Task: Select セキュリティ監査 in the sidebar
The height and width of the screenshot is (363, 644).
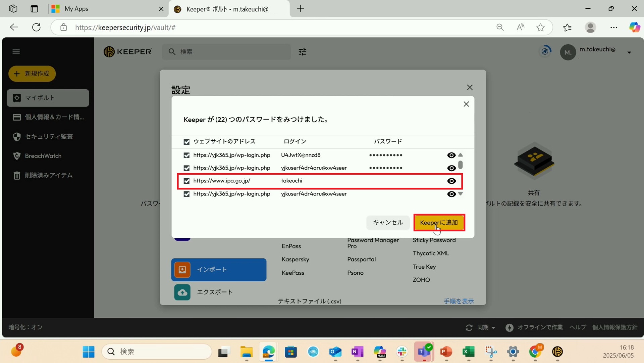Action: point(49,137)
